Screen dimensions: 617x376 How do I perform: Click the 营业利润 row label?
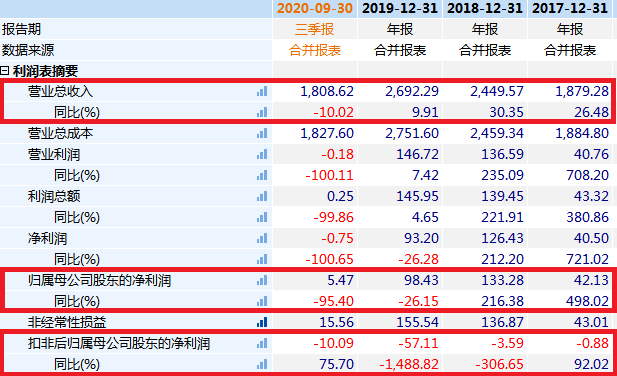(54, 154)
